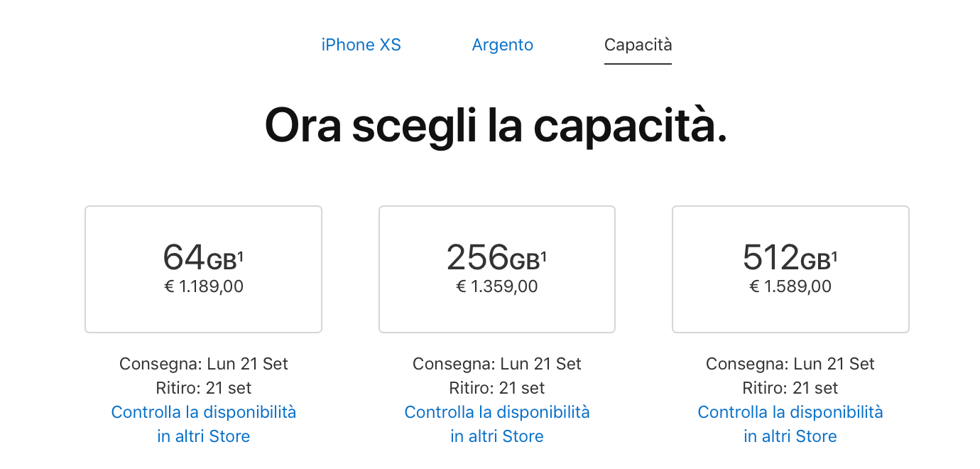Return to the Argento color step
This screenshot has height=469, width=980.
click(502, 45)
